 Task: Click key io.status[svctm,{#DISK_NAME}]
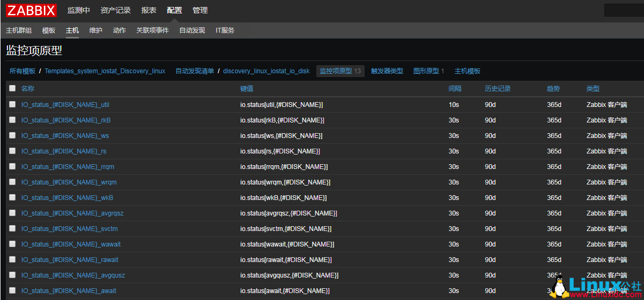click(286, 229)
